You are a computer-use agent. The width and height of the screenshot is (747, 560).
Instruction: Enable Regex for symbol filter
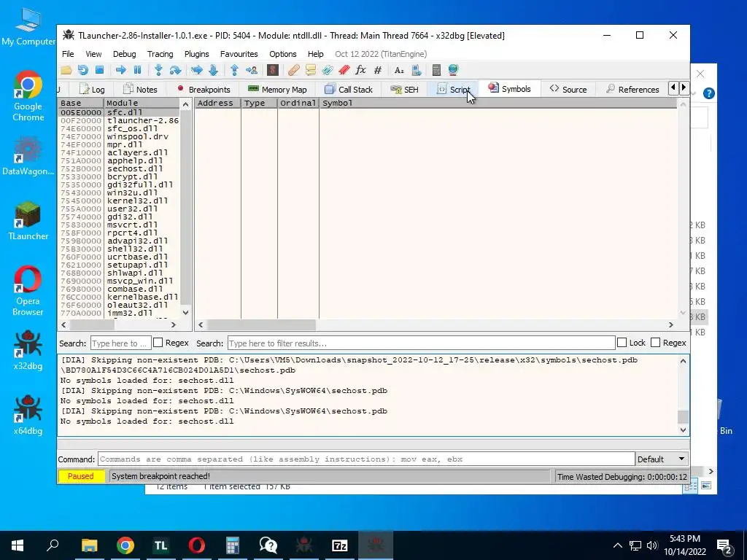[656, 343]
